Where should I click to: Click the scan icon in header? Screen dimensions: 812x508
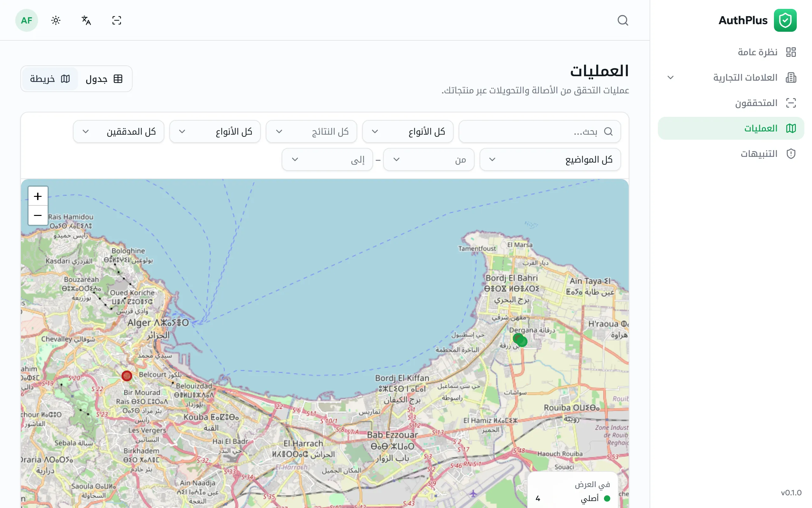(x=116, y=21)
